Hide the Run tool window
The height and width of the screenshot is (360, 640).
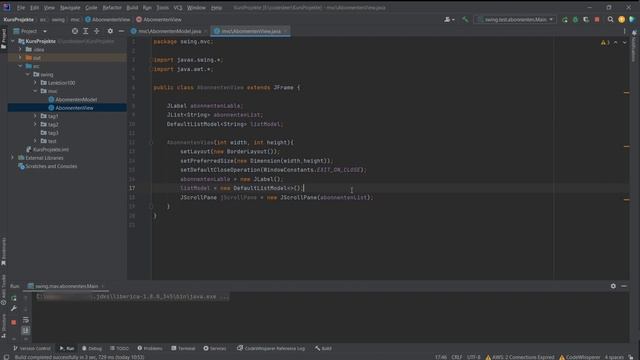point(624,286)
